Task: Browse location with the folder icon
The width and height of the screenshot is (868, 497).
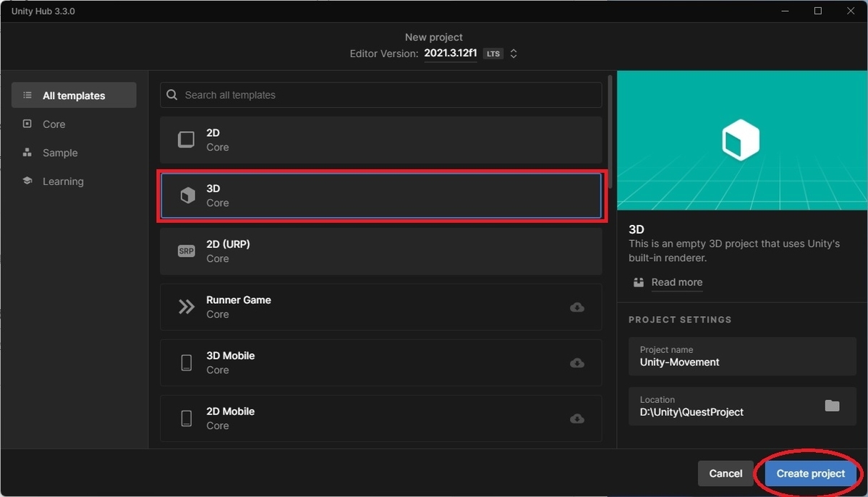Action: point(833,406)
